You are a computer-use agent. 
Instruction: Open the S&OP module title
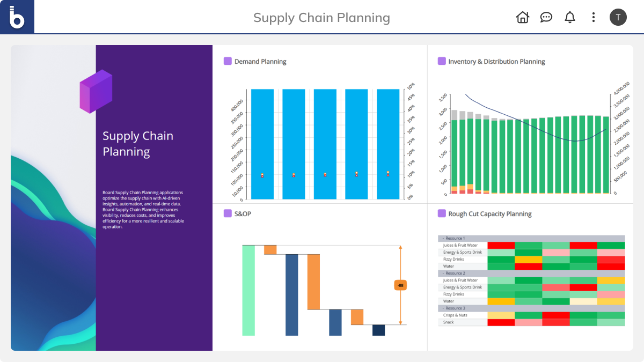point(243,214)
